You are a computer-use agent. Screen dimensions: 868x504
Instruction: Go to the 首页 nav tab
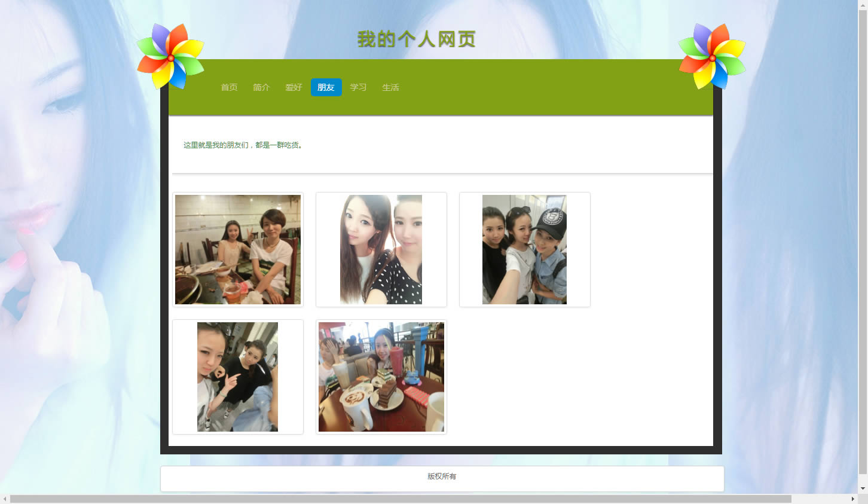(x=229, y=87)
